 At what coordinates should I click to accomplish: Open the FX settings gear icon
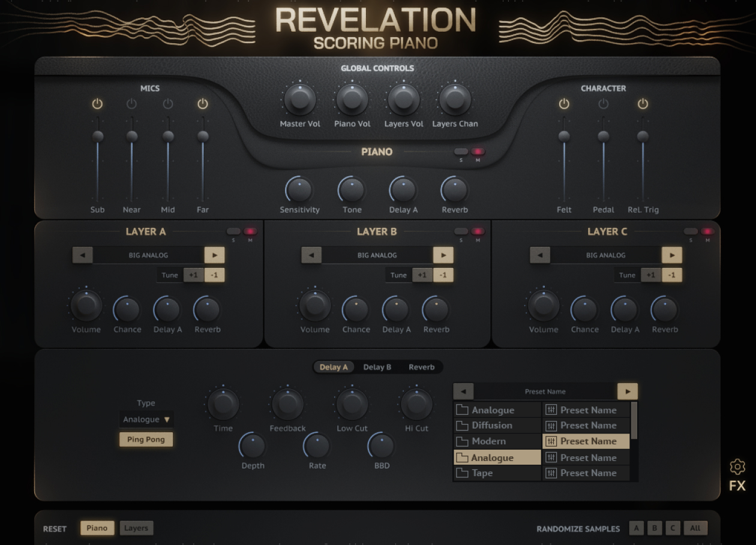[737, 467]
